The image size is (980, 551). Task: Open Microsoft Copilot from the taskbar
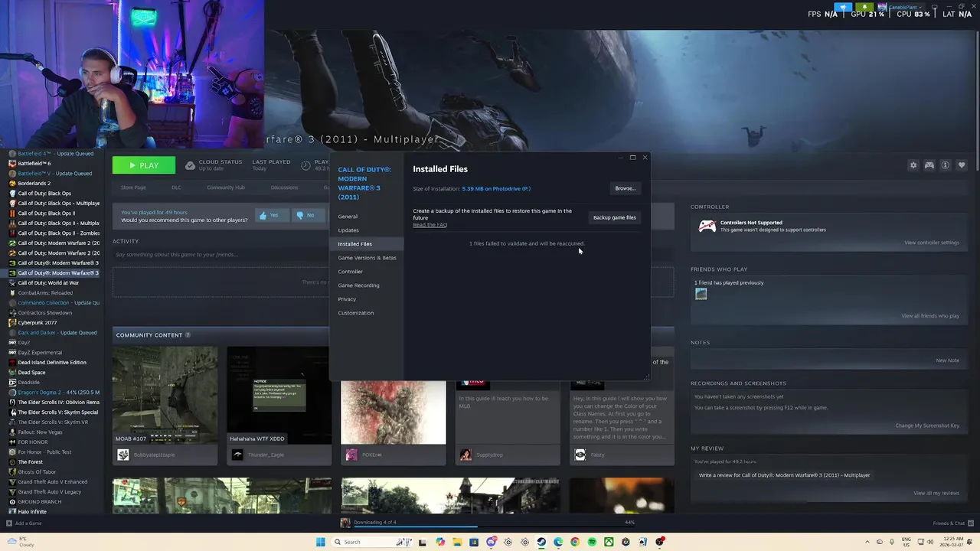pyautogui.click(x=440, y=542)
